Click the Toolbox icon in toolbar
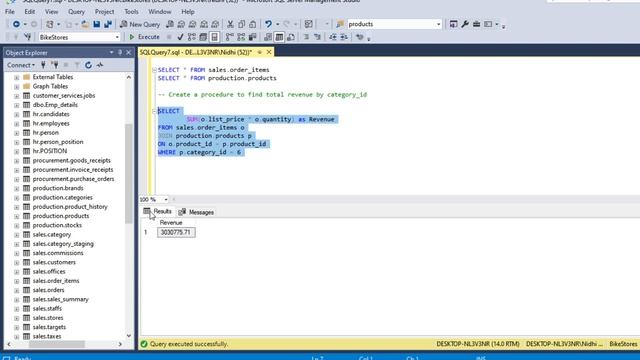 click(476, 24)
